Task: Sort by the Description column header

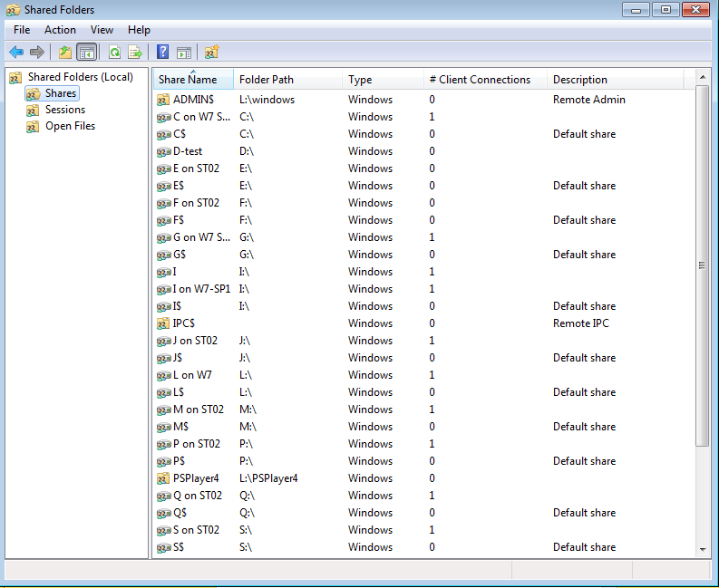Action: click(x=616, y=80)
